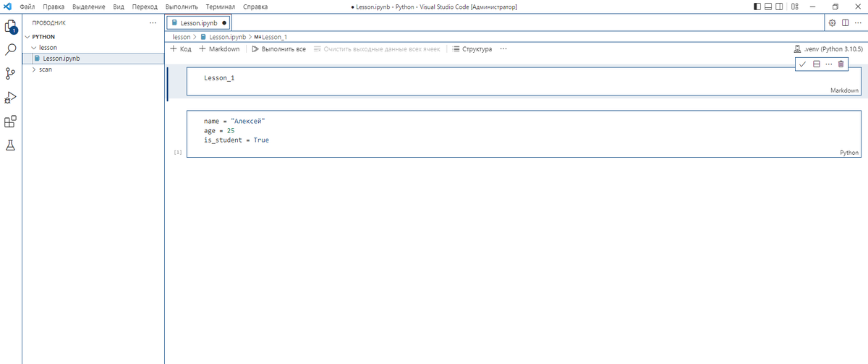Screen dimensions: 868x364
Task: Clear all cell outputs button
Action: [x=377, y=49]
